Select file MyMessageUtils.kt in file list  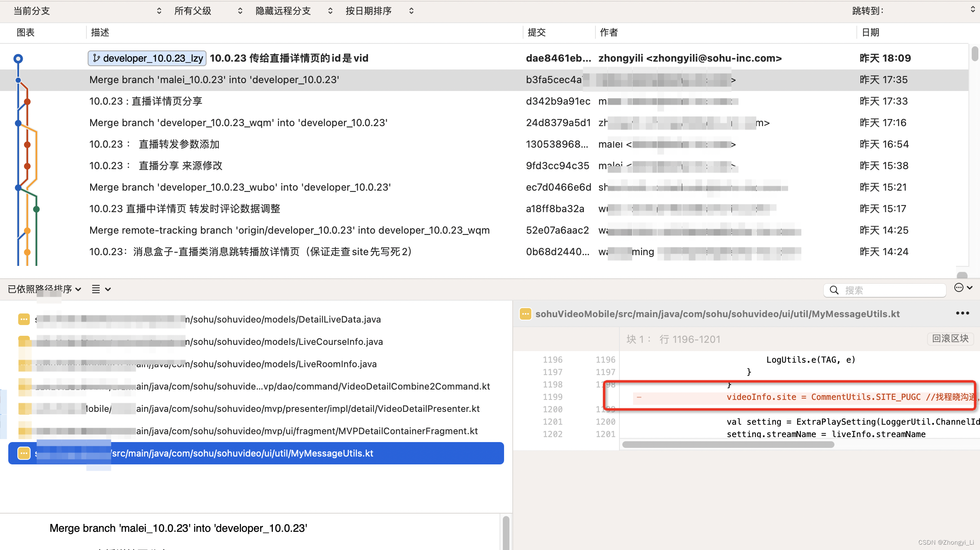256,453
